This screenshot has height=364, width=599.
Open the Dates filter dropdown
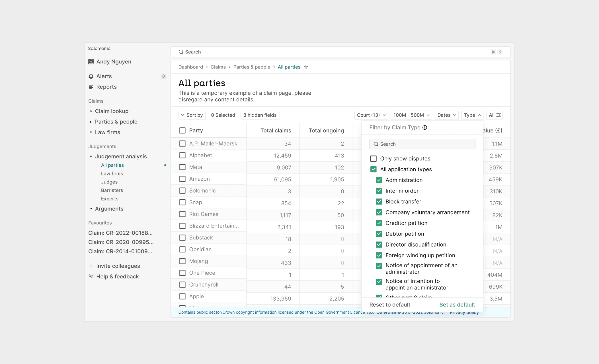tap(446, 115)
